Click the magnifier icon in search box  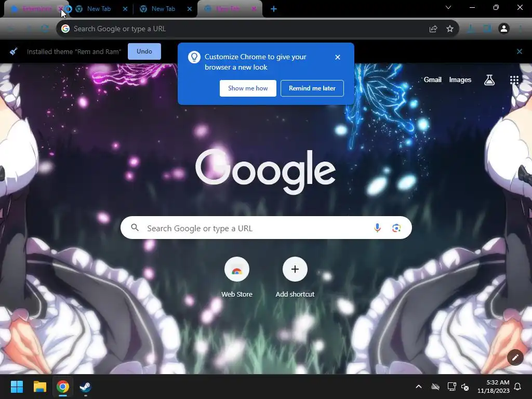[135, 228]
